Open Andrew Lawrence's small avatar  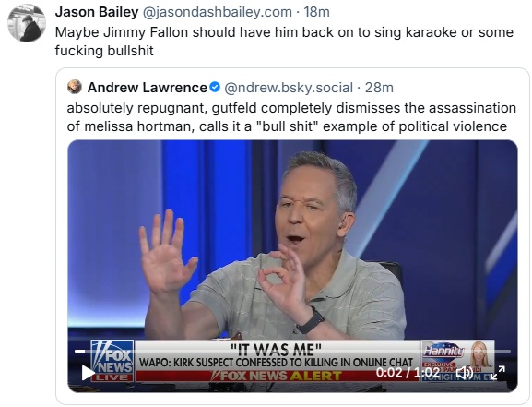(75, 87)
